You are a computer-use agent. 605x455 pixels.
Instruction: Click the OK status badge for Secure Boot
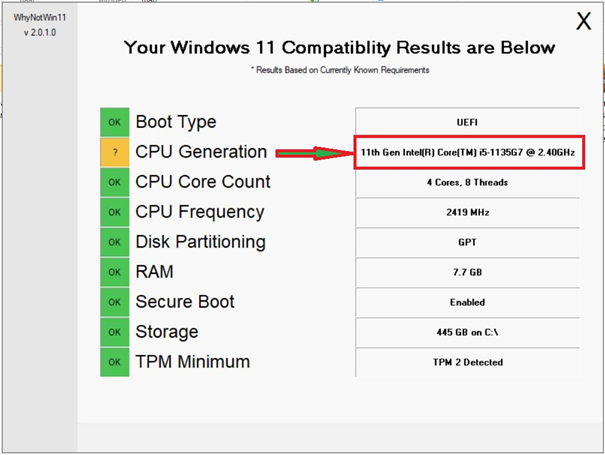[115, 302]
